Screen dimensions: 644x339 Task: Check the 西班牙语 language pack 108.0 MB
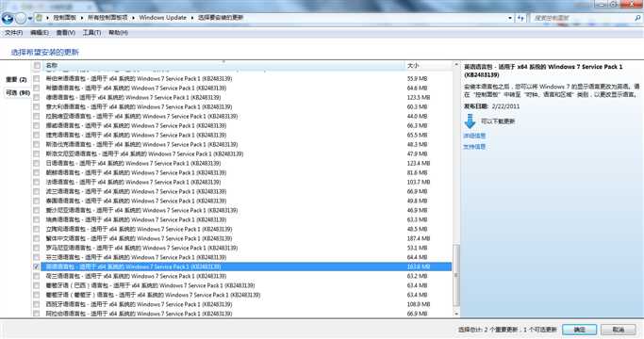(x=37, y=304)
